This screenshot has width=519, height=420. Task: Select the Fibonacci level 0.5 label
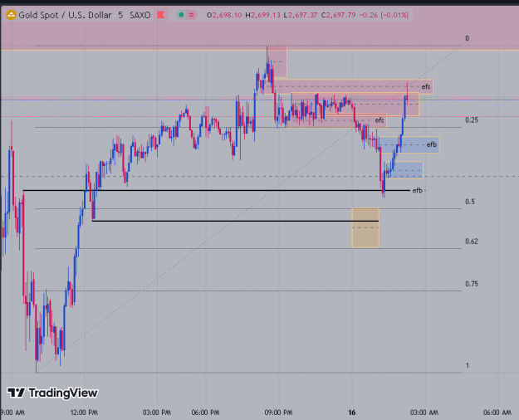[x=470, y=202]
